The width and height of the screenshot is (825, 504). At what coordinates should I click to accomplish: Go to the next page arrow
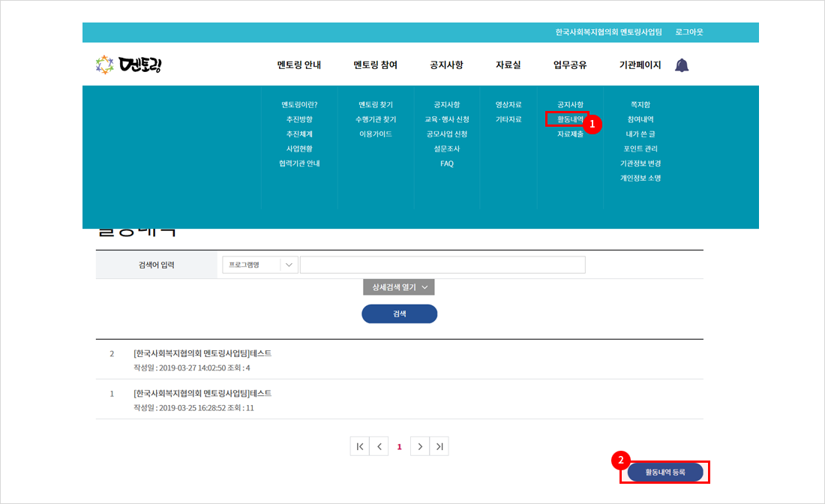tap(420, 446)
